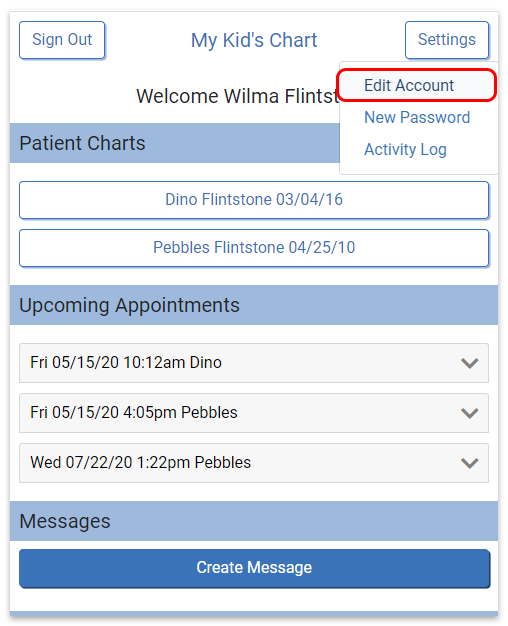Open Pebbles Flintstone's patient chart

click(254, 248)
